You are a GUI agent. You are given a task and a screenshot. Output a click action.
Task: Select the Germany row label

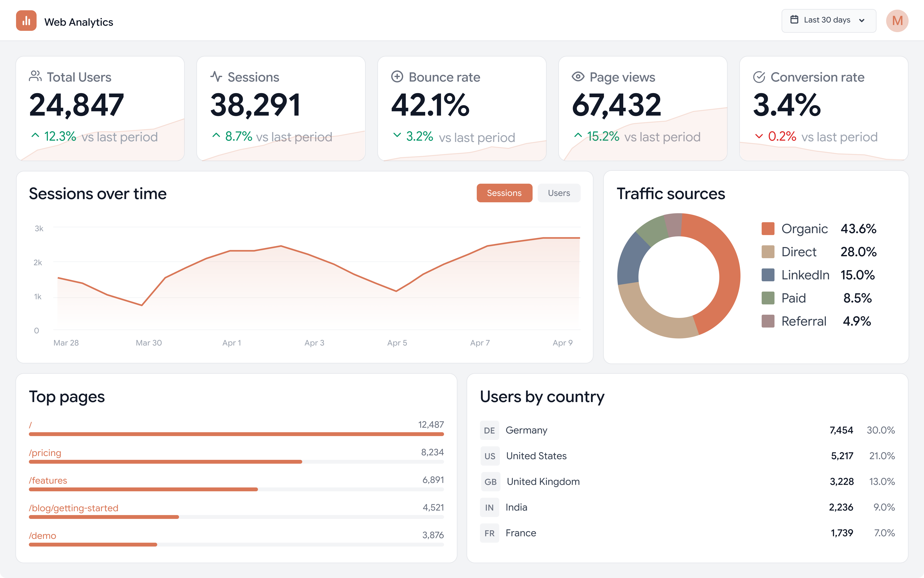526,431
